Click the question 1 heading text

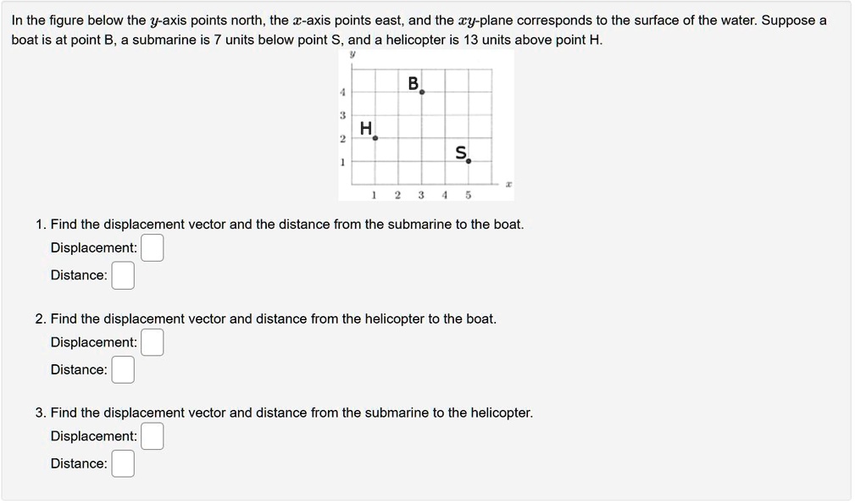click(280, 224)
